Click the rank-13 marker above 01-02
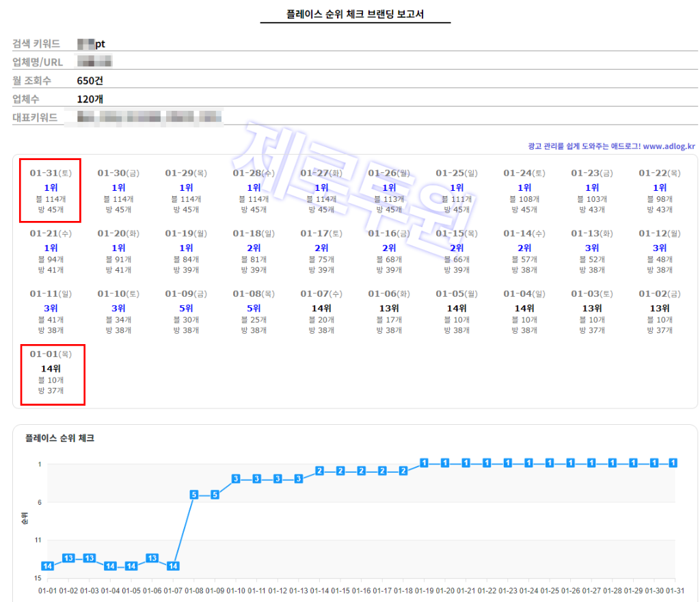The width and height of the screenshot is (700, 602). (68, 558)
